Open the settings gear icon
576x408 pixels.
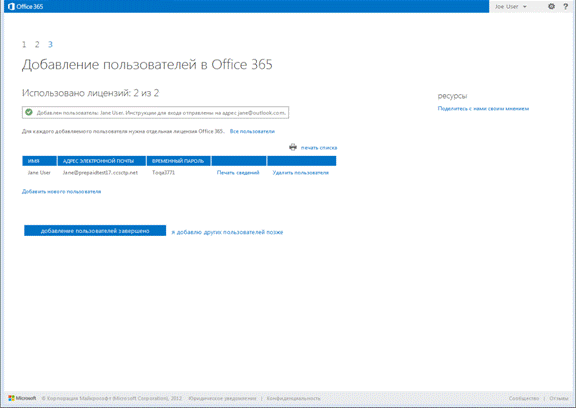(551, 6)
